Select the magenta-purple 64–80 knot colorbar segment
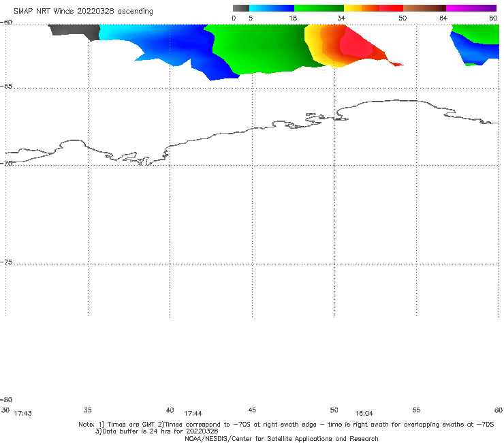504x443 pixels. coord(471,8)
